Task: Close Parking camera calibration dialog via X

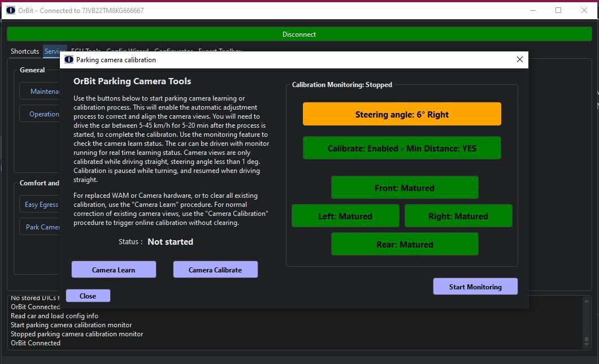Action: click(x=519, y=59)
